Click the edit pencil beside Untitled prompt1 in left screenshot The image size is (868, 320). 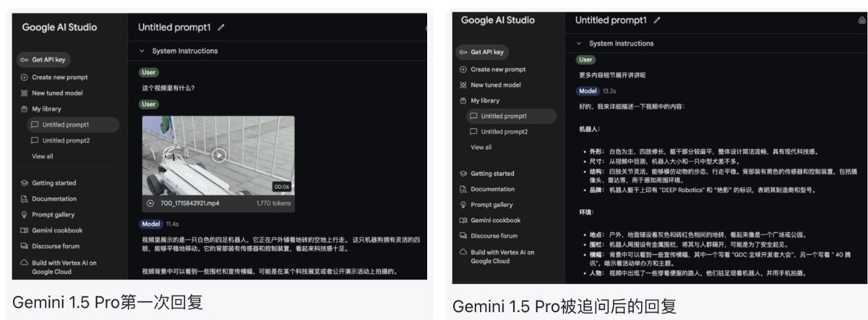click(x=221, y=28)
